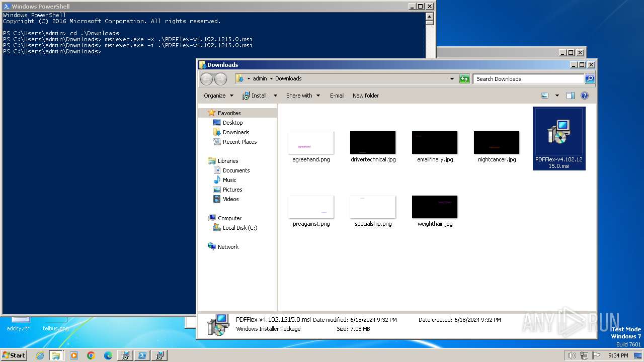Image resolution: width=644 pixels, height=362 pixels.
Task: Open Local Disk (C:) in navigation pane
Action: click(239, 228)
